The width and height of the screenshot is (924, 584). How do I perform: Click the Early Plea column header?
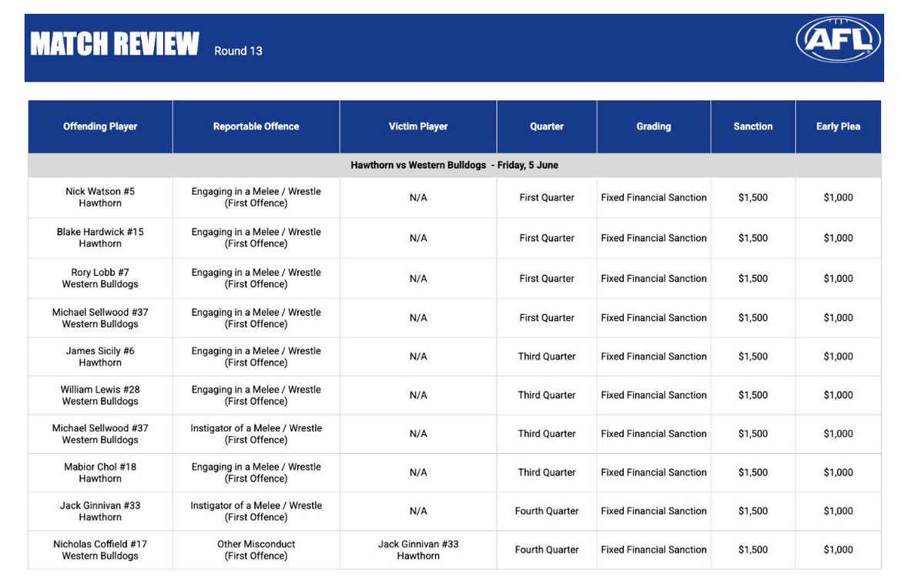click(839, 126)
